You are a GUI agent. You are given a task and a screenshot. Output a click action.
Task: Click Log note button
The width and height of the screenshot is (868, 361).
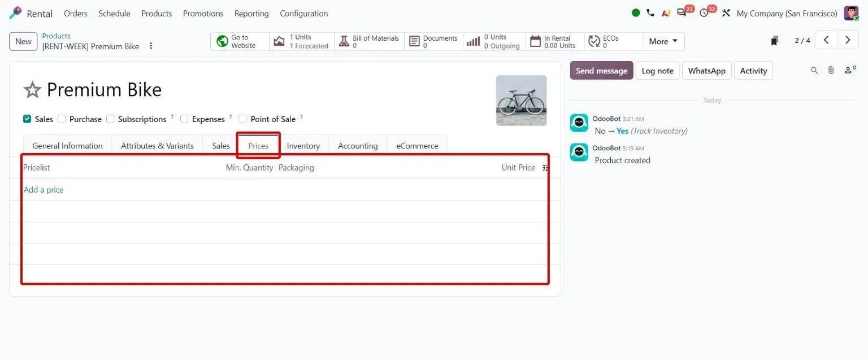tap(657, 71)
